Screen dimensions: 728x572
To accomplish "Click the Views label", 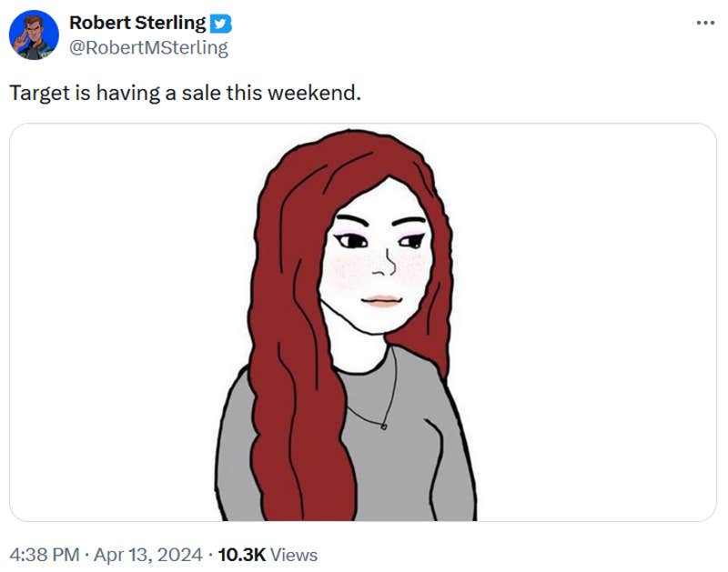I will coord(295,554).
